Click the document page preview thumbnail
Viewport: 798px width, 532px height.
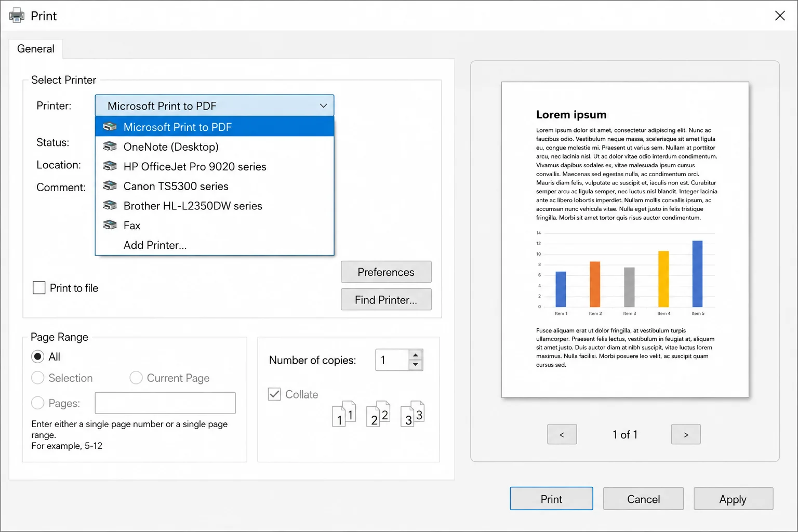pos(625,240)
